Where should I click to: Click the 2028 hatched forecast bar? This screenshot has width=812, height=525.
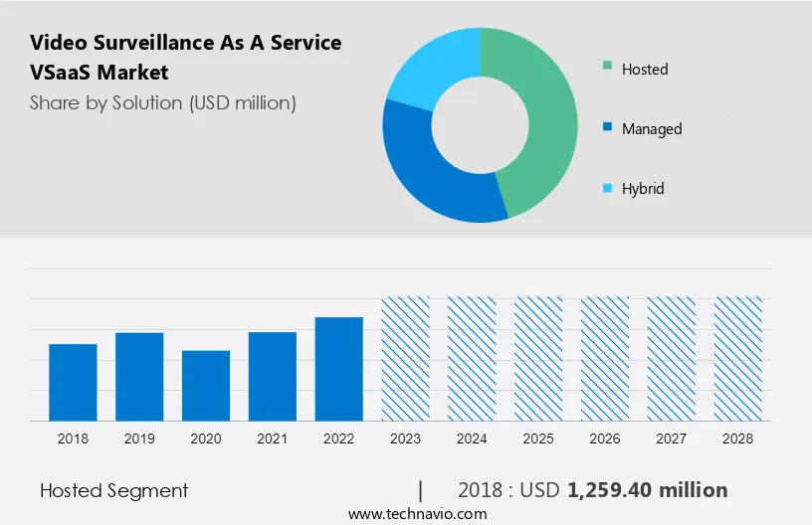point(738,358)
